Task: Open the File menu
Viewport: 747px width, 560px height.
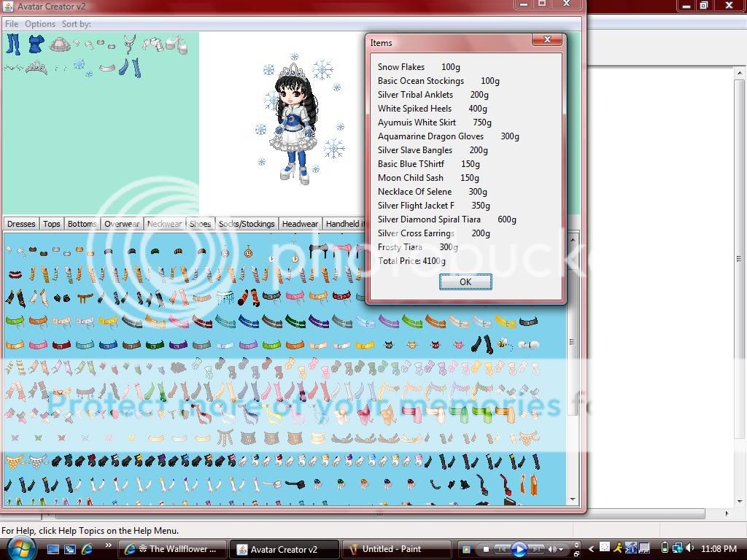Action: point(12,24)
